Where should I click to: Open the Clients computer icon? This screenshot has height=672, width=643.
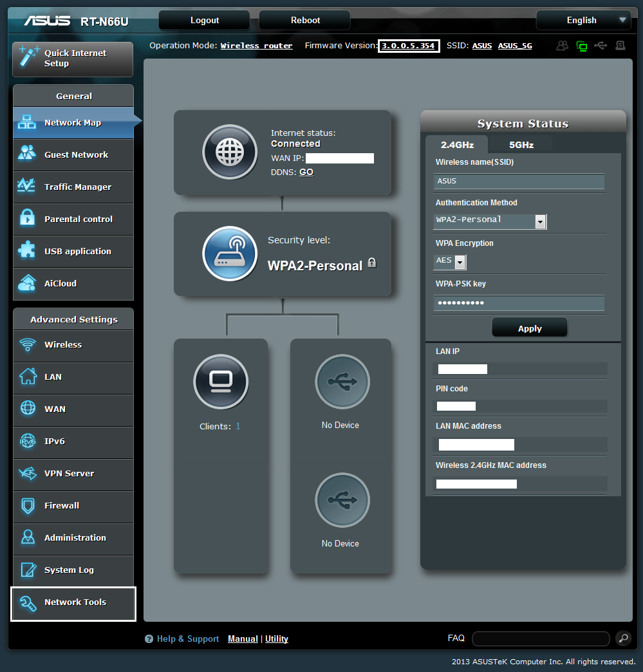click(221, 382)
